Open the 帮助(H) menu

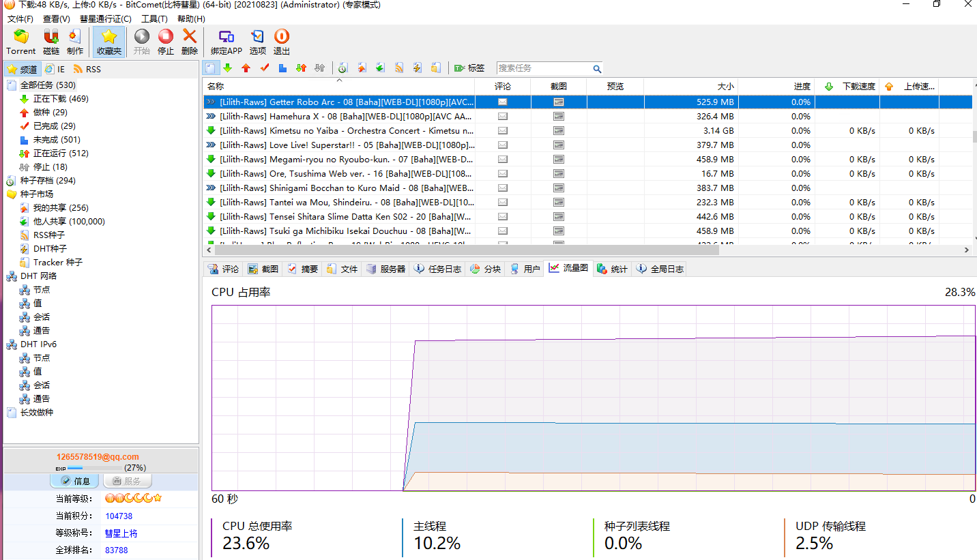point(191,18)
